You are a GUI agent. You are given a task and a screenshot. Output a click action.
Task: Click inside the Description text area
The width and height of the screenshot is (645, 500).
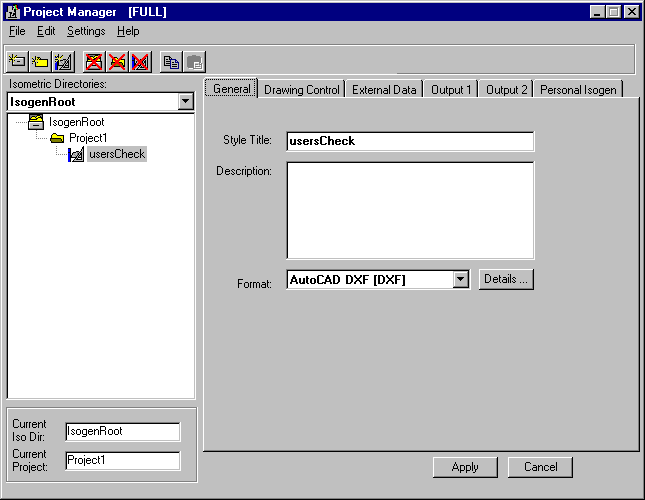point(410,210)
